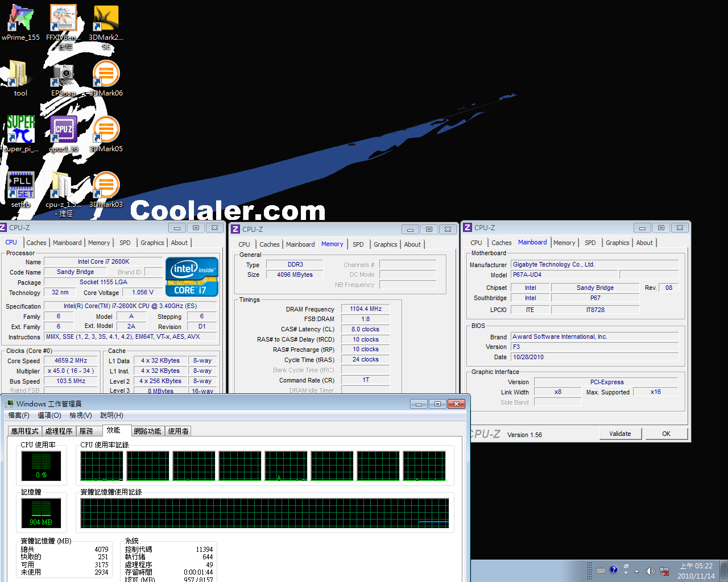This screenshot has height=582, width=728.
Task: Click the Gigabyte Technology manufacturer field
Action: pyautogui.click(x=594, y=264)
